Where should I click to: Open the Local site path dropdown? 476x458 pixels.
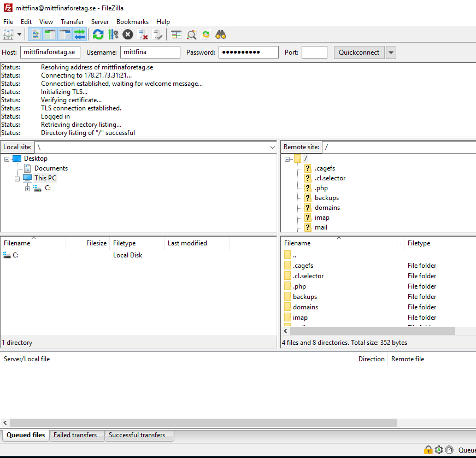pos(272,147)
